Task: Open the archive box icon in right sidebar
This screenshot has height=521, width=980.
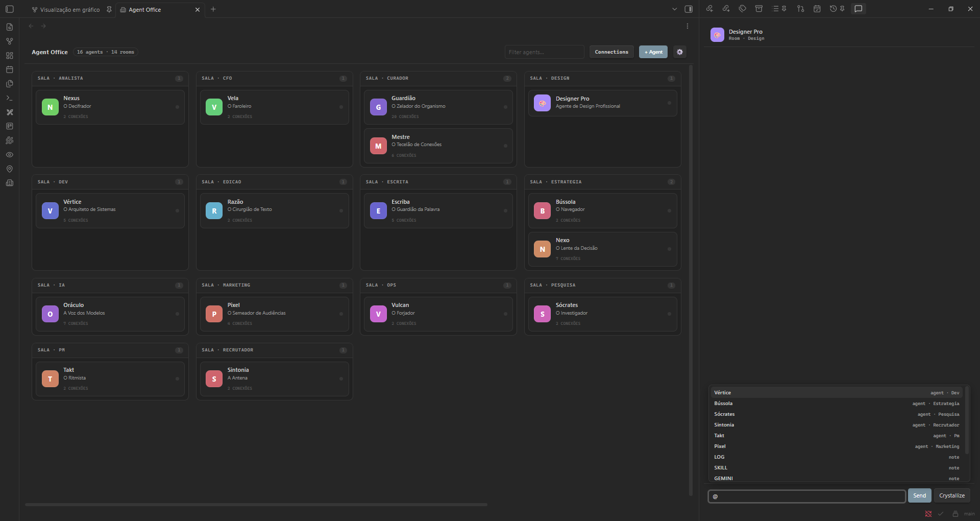Action: click(759, 9)
